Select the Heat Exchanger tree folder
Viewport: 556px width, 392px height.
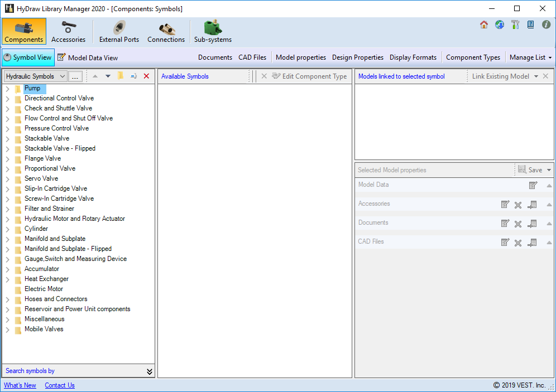coord(46,279)
